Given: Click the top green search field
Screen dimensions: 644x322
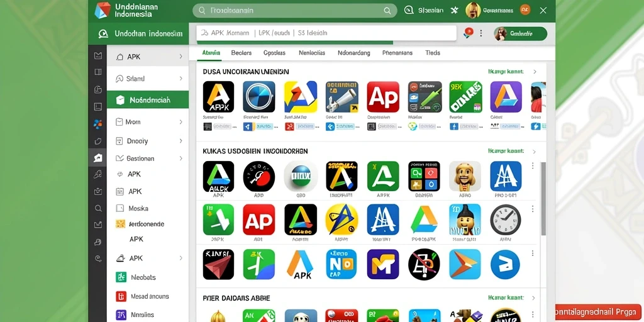Looking at the screenshot, I should [x=295, y=11].
